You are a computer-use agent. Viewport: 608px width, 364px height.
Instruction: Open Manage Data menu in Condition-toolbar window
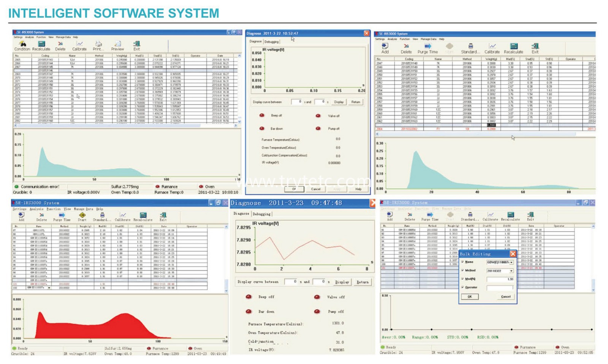[x=63, y=37]
